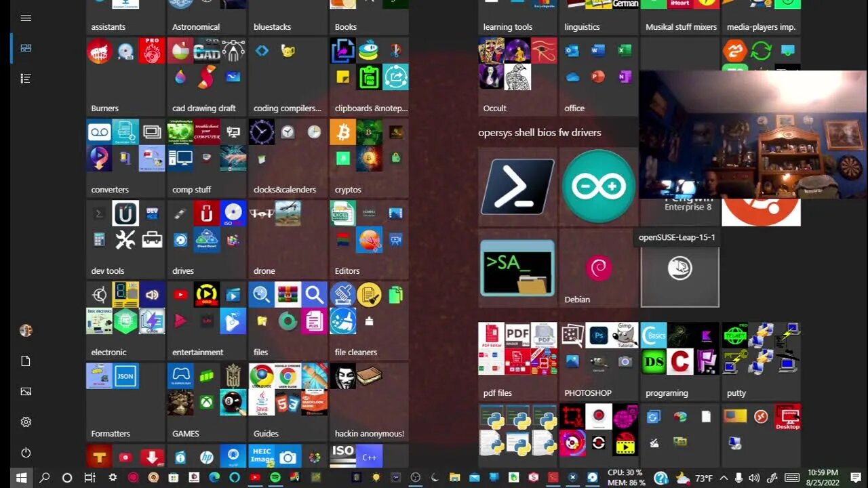Click the "CPU: 30 %" taskbar readout

pos(625,472)
